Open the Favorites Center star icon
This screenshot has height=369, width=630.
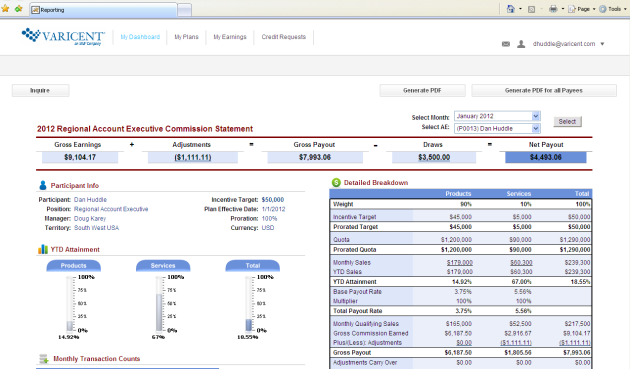[x=5, y=8]
